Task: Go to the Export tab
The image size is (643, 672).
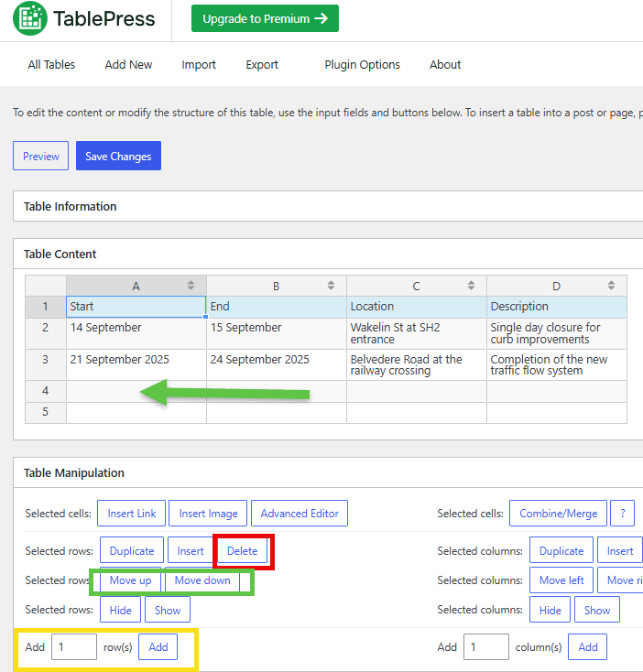Action: (262, 65)
